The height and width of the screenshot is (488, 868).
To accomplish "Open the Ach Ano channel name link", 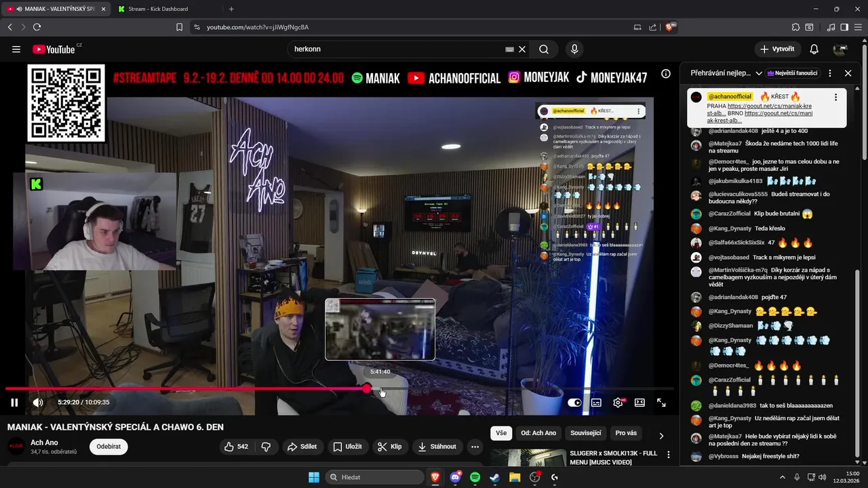I will 44,443.
